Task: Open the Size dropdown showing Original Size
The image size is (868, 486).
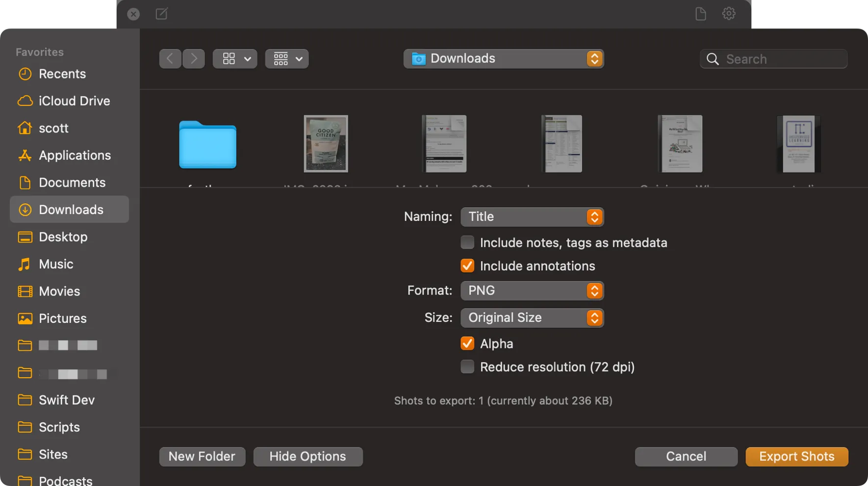Action: (x=532, y=317)
